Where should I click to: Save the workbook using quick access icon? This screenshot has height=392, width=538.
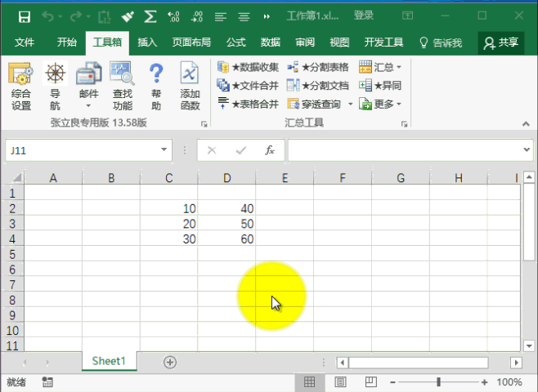tap(25, 16)
